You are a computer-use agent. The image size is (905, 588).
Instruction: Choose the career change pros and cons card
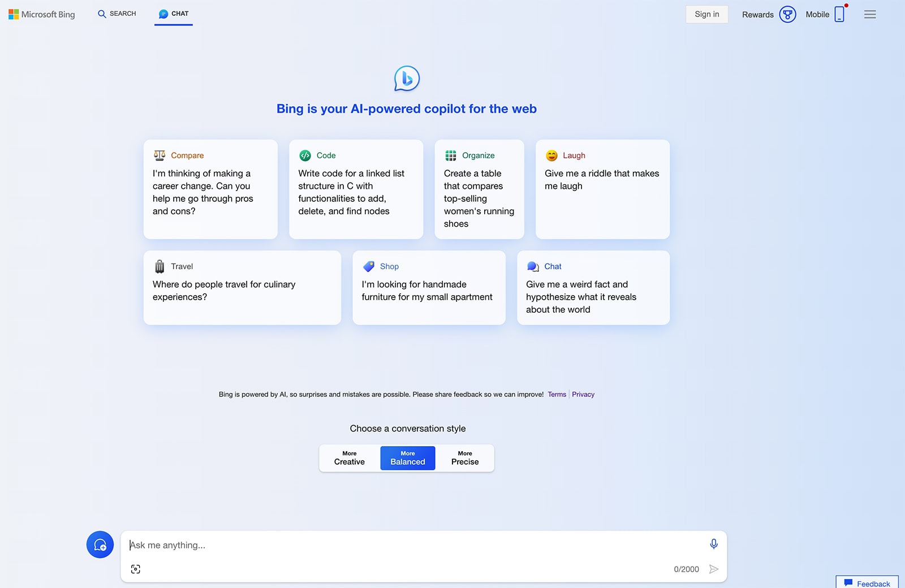click(210, 189)
